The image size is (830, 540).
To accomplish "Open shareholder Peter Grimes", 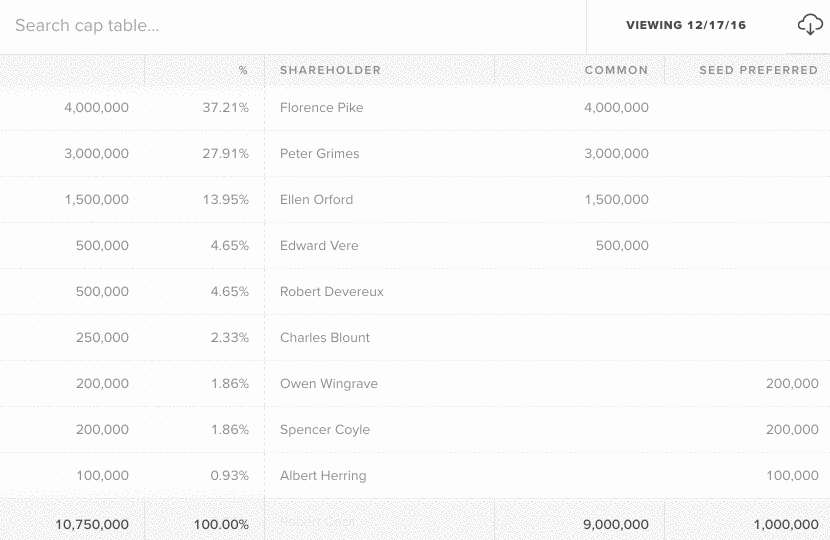I will point(319,154).
